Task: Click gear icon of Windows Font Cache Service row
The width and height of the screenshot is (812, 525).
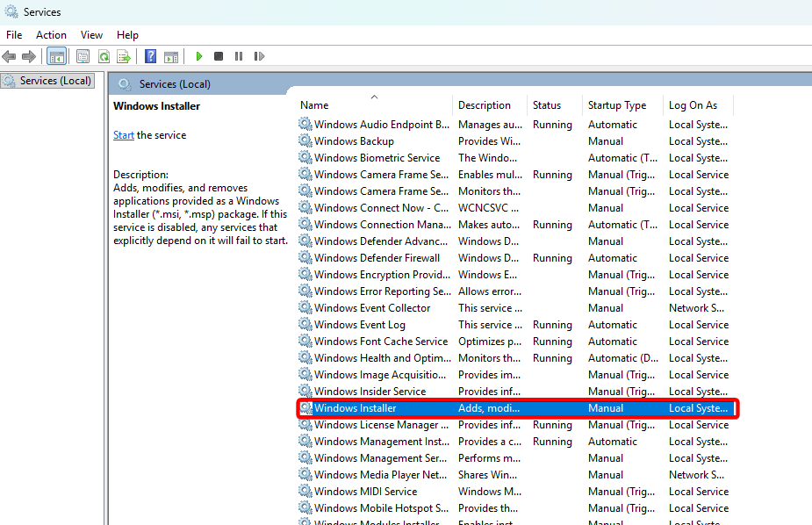Action: pos(305,341)
